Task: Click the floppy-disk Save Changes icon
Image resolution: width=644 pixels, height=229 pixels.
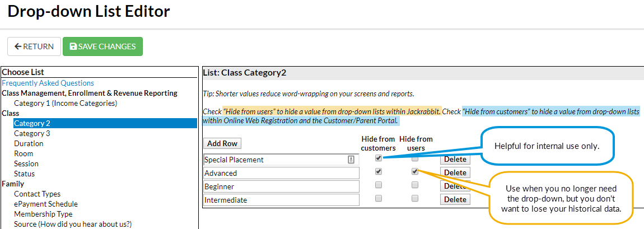Action: tap(73, 46)
